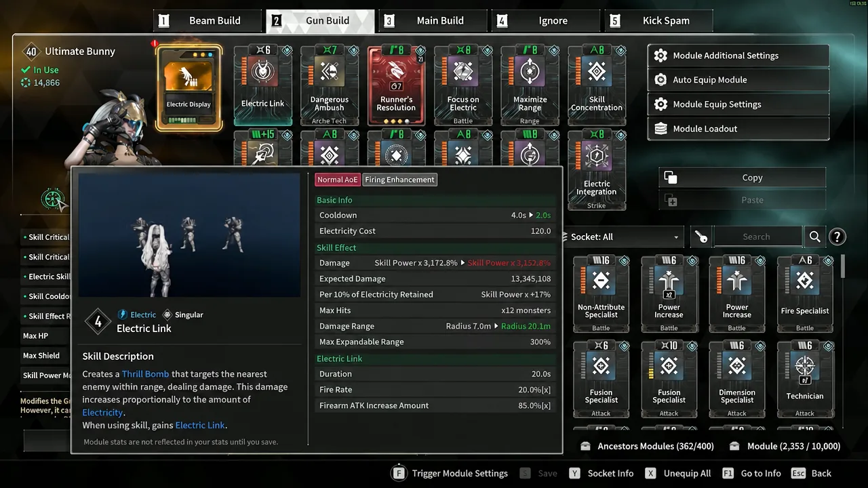Click the Expected Damage value 13,345,108
This screenshot has height=488, width=868.
[x=530, y=279]
